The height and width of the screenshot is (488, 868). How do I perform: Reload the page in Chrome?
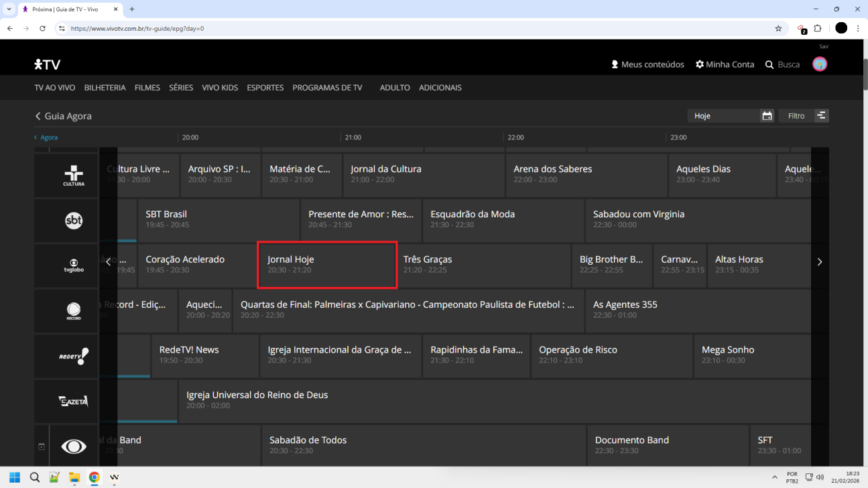pyautogui.click(x=42, y=29)
